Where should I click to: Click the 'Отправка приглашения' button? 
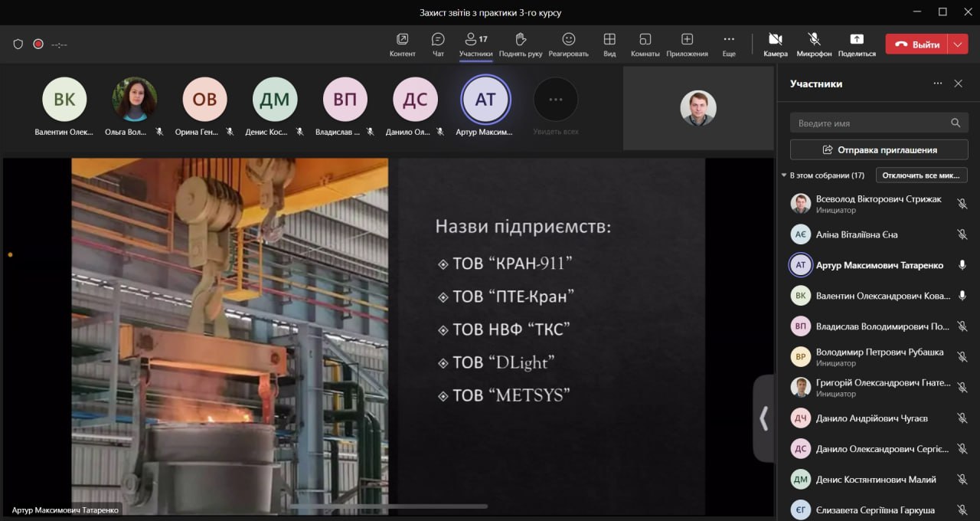tap(879, 149)
